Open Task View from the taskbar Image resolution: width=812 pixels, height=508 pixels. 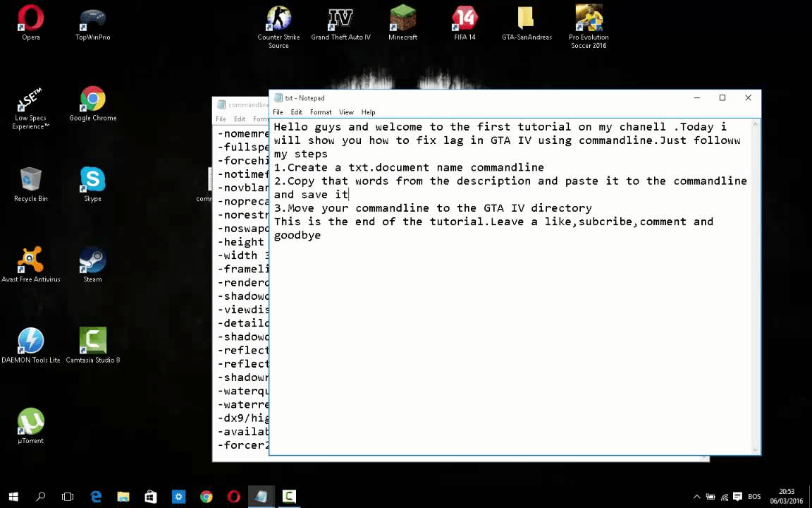68,497
